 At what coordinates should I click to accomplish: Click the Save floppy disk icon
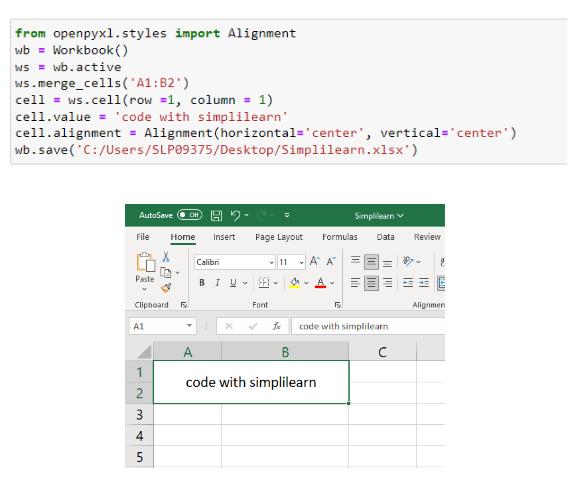coord(216,215)
